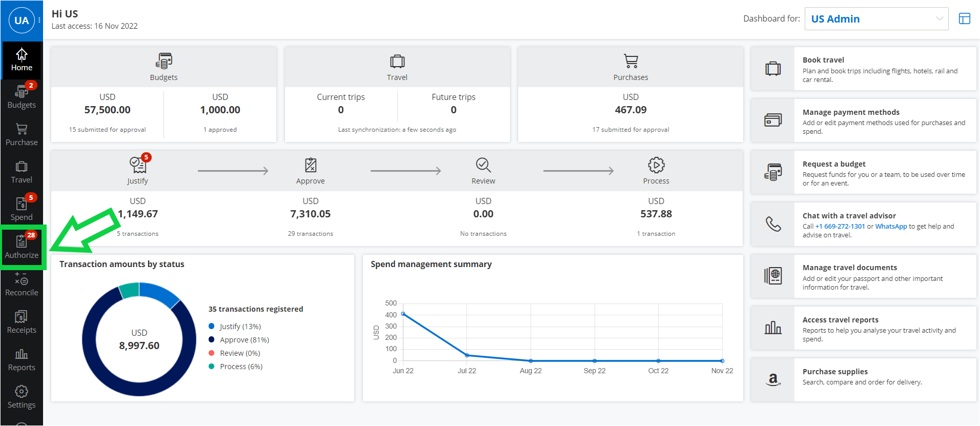Viewport: 980px width, 426px height.
Task: Click the passport icon for travel documents
Action: 773,276
